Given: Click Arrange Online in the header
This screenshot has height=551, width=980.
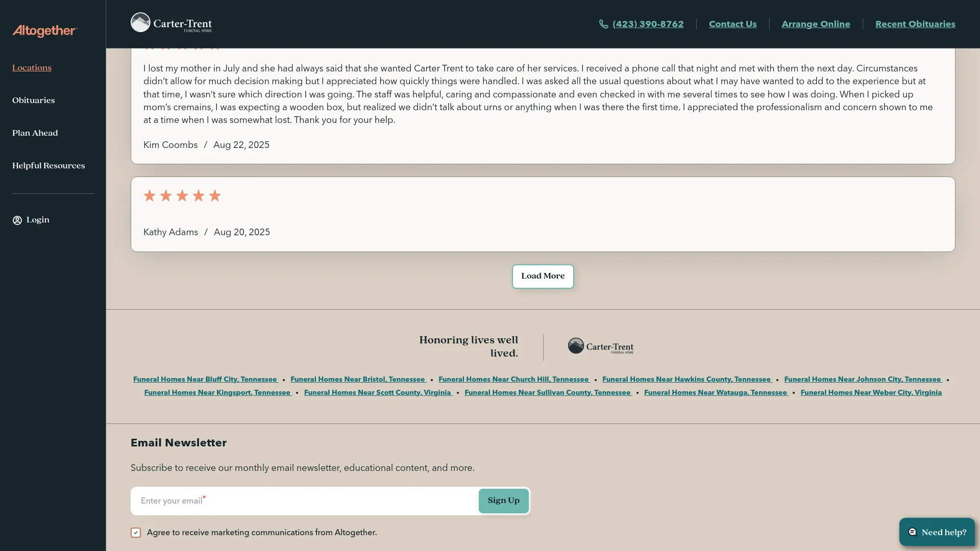Looking at the screenshot, I should point(816,23).
